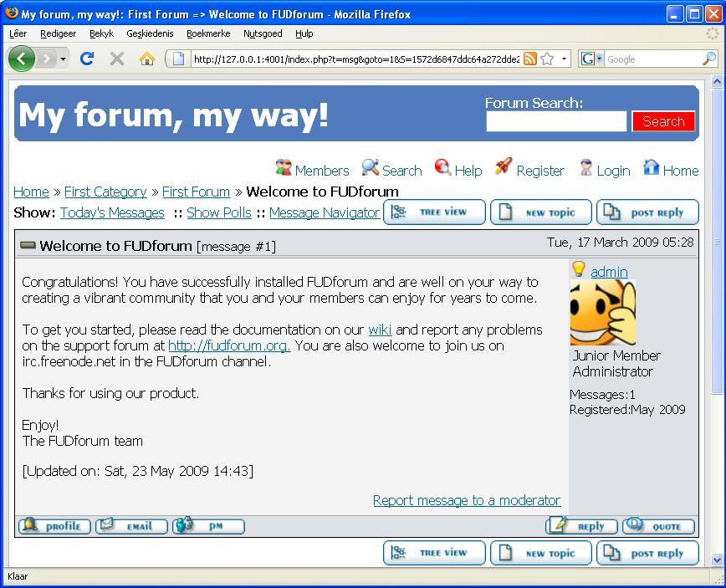The width and height of the screenshot is (726, 588).
Task: Bookmark page with the star icon
Action: pos(547,59)
